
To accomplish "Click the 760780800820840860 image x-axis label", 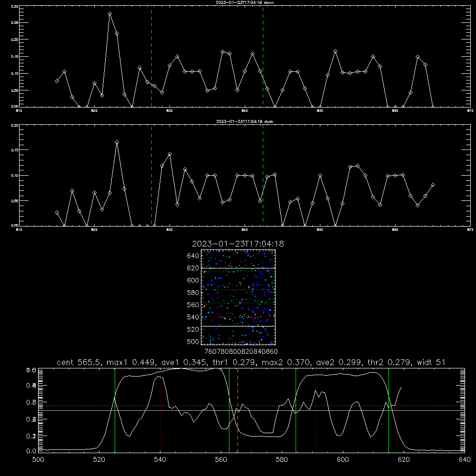I will [241, 352].
